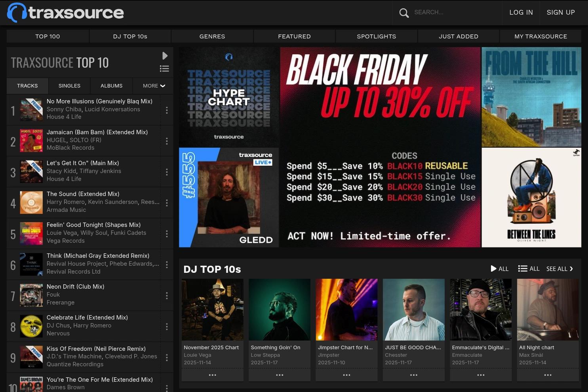Open menu for All Night chart card

click(548, 375)
